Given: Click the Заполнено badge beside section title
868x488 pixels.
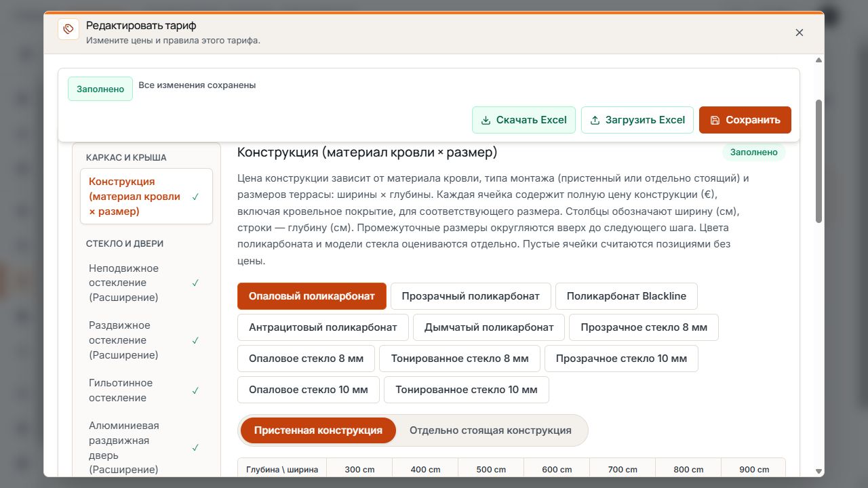Looking at the screenshot, I should (753, 152).
